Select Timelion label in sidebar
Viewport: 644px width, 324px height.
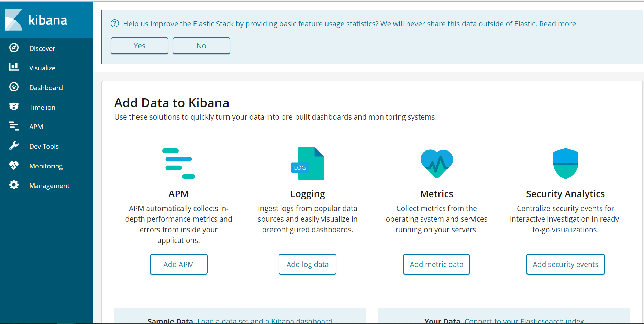(42, 107)
